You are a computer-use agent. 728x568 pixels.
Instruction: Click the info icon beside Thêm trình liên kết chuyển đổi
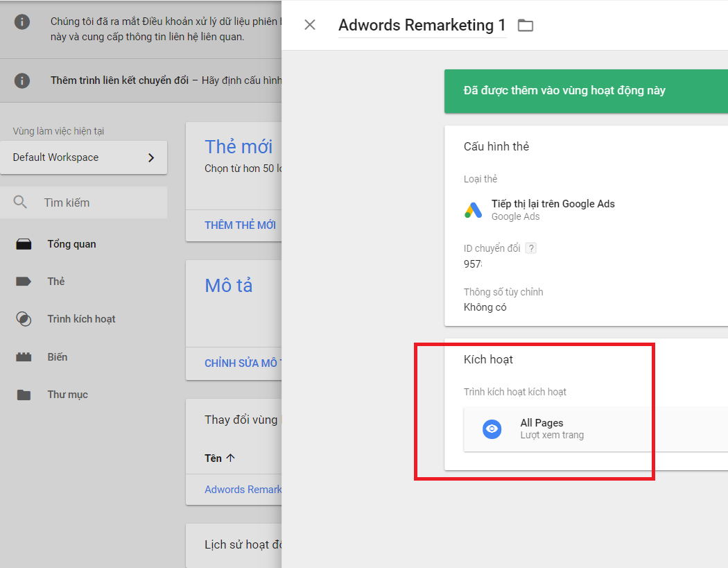pos(21,80)
